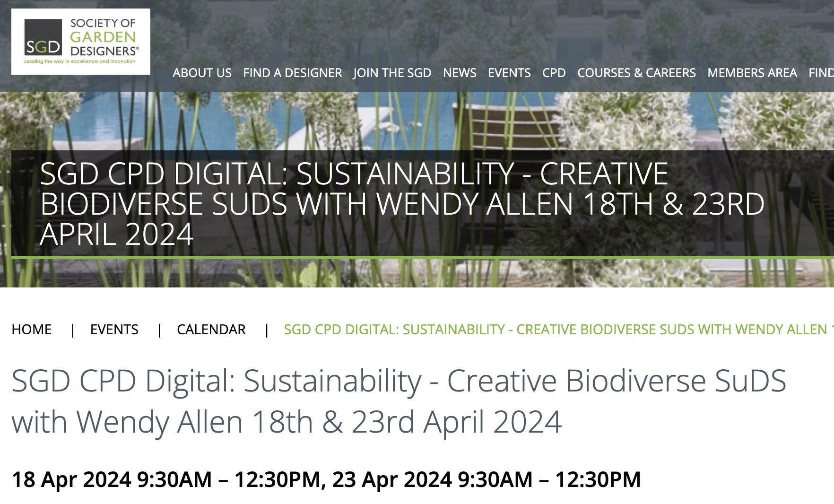Click the Events breadcrumb link
Viewport: 834px width, 504px height.
tap(114, 330)
